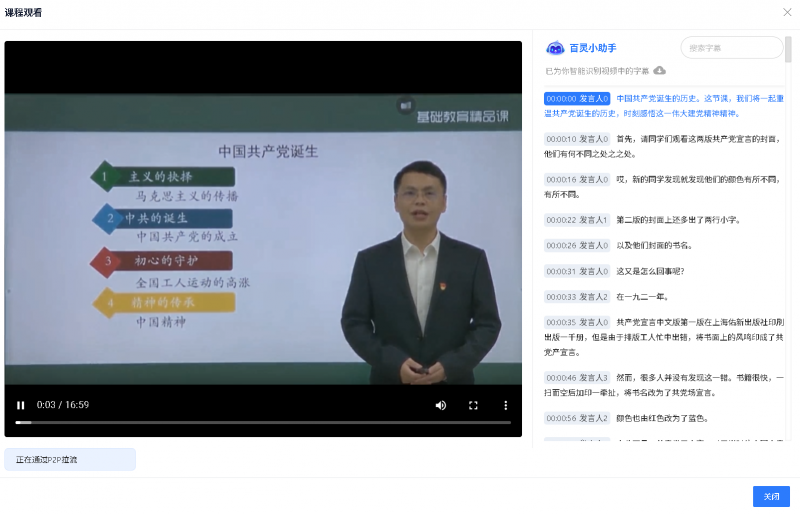The image size is (800, 514).
Task: Click the 关闭 button
Action: [x=770, y=496]
